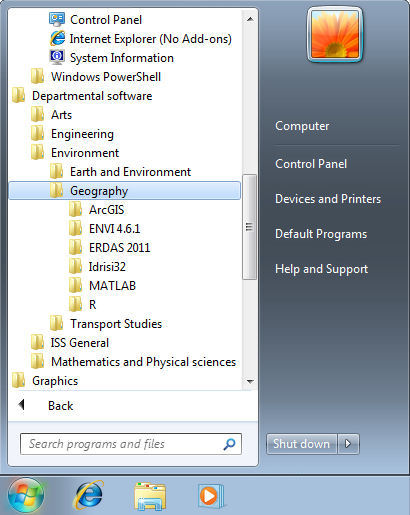Open Windows Explorer from the taskbar

(x=150, y=496)
